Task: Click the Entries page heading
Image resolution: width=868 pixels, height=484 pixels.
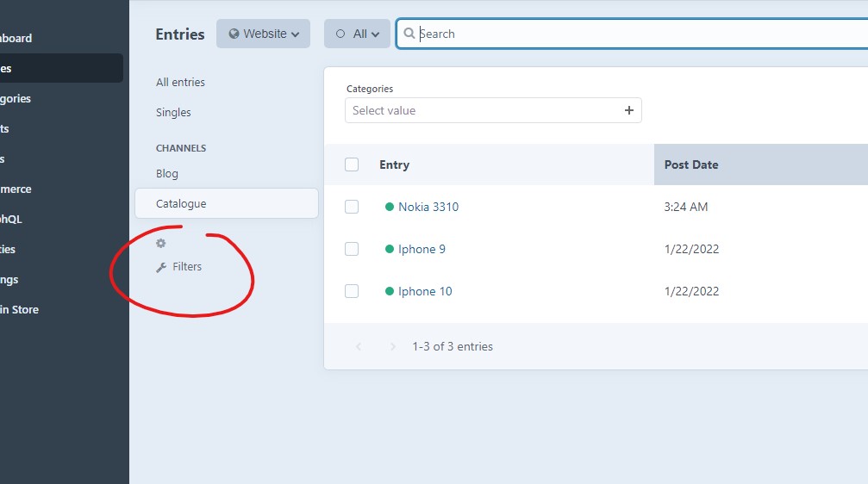Action: [x=180, y=34]
